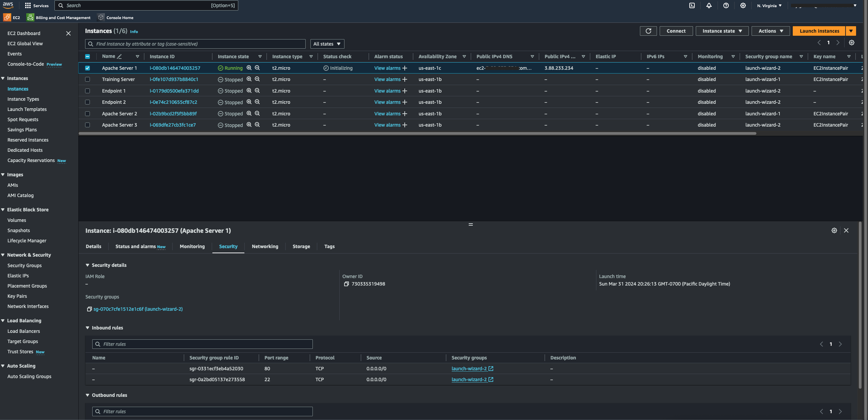Focus the Inbound rules filter field
The height and width of the screenshot is (420, 868).
(x=202, y=344)
